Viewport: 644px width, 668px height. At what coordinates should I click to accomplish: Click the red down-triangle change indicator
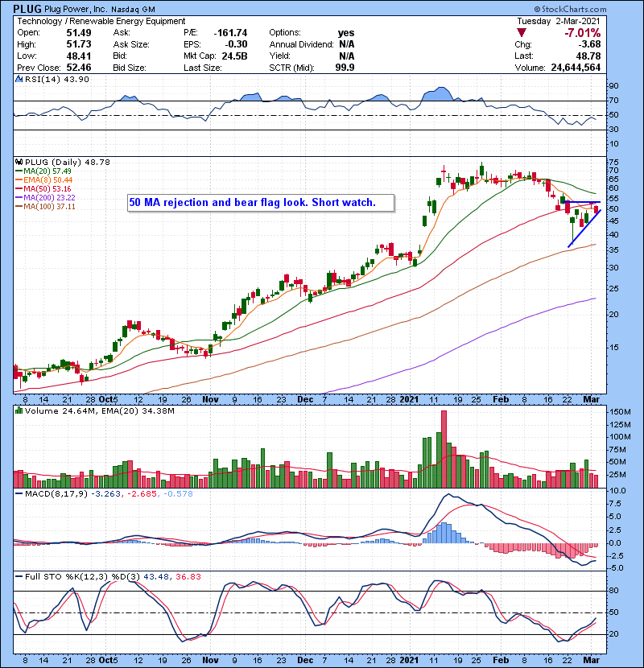click(522, 33)
